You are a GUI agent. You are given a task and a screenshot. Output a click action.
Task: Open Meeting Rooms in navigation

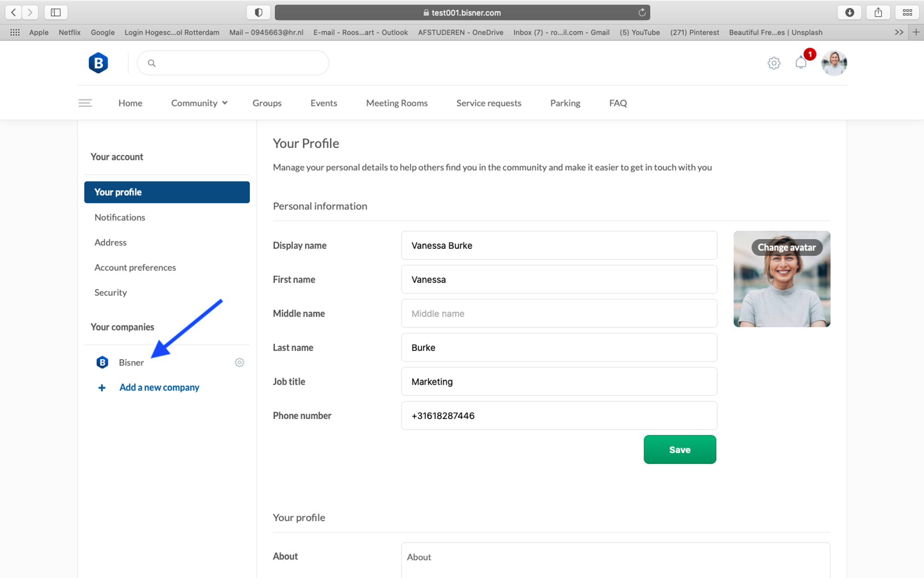click(397, 103)
